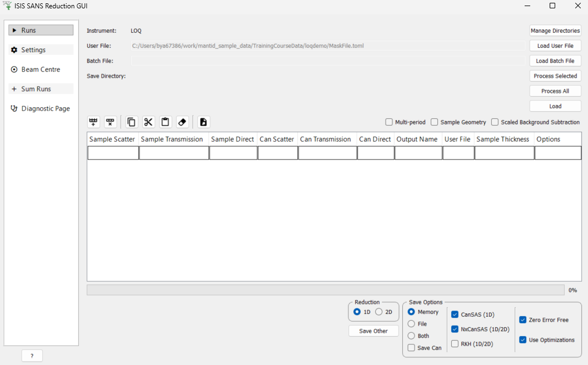Click Process Selected button

[555, 76]
